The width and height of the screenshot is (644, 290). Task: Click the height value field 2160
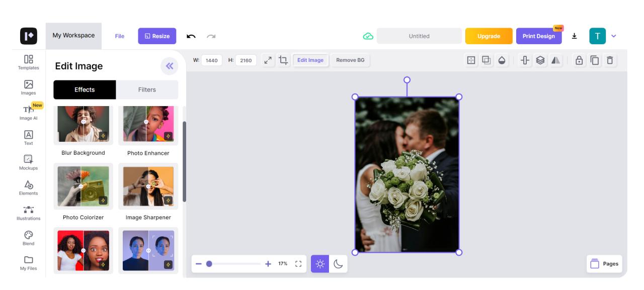246,60
